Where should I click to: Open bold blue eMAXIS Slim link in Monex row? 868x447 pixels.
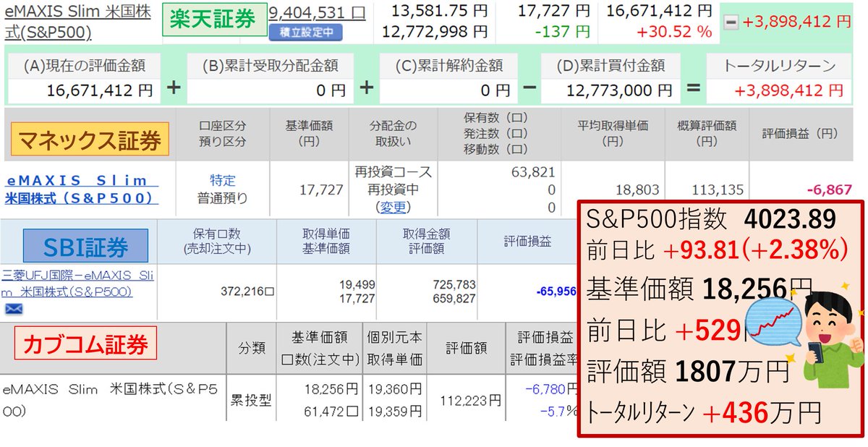pyautogui.click(x=82, y=190)
